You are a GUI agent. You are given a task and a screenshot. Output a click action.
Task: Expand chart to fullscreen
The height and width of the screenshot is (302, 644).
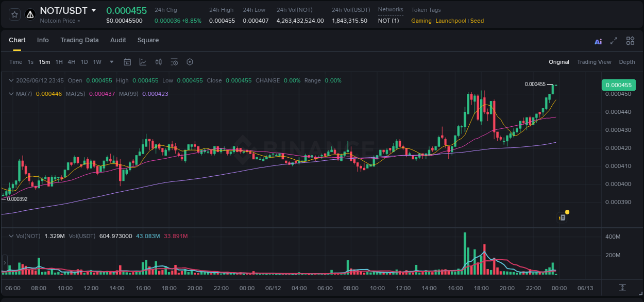614,41
